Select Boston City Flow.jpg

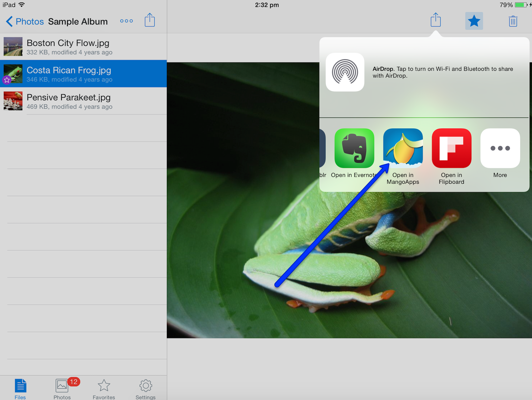click(83, 47)
